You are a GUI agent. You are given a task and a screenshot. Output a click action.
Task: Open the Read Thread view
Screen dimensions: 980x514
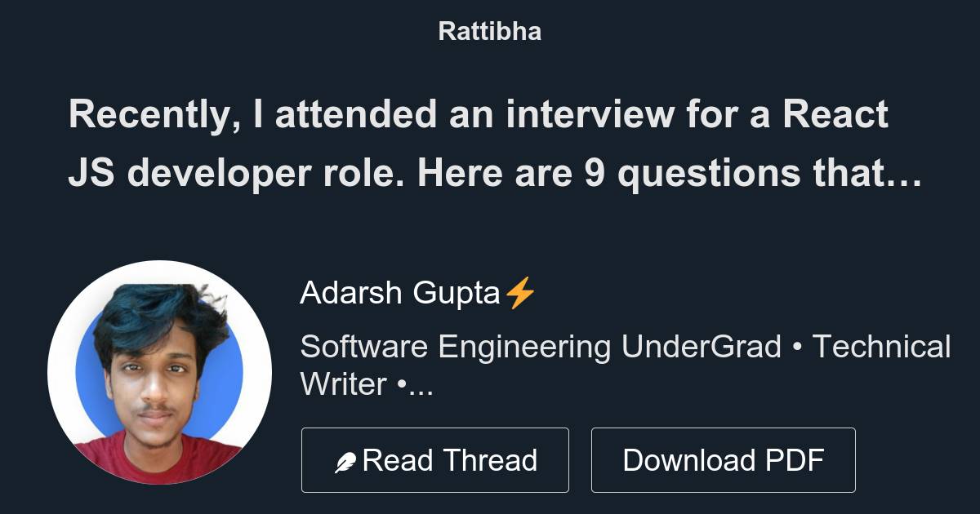point(435,459)
